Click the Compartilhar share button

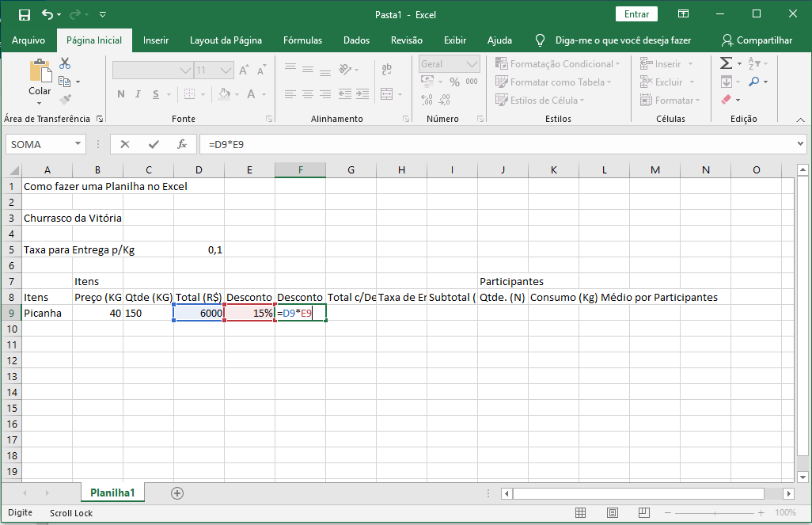pyautogui.click(x=757, y=40)
